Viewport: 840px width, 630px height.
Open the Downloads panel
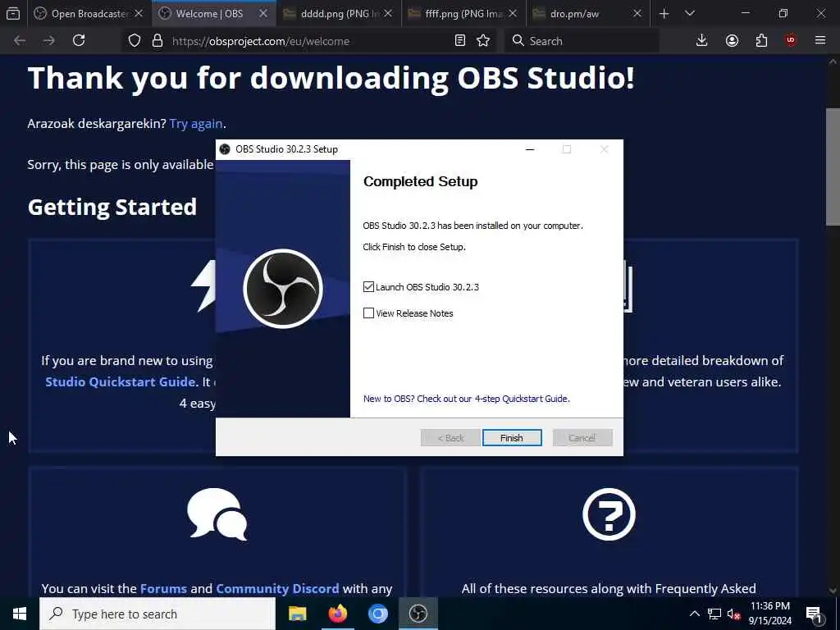coord(702,41)
